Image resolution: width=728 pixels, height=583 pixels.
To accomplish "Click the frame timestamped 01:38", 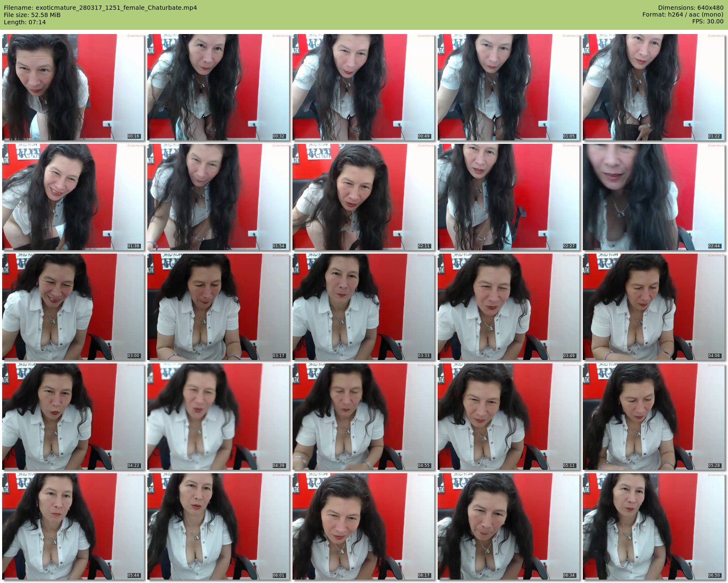I will pyautogui.click(x=73, y=197).
